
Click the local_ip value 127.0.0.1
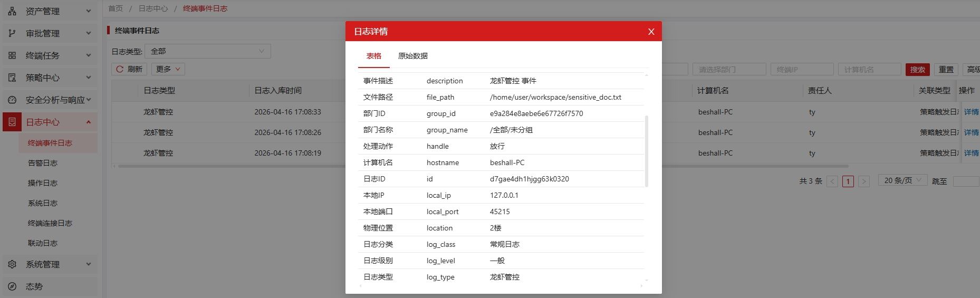click(504, 195)
